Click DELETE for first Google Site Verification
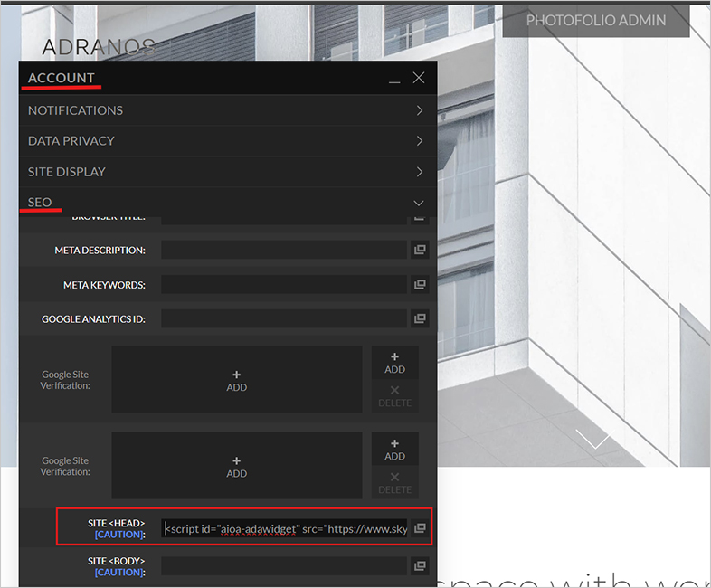 (395, 396)
